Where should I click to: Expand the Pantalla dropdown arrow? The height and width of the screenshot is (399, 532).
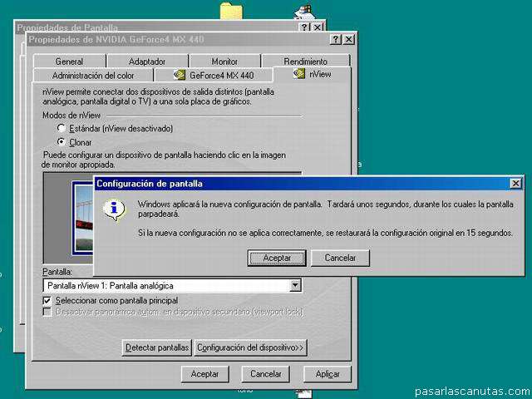pos(295,285)
